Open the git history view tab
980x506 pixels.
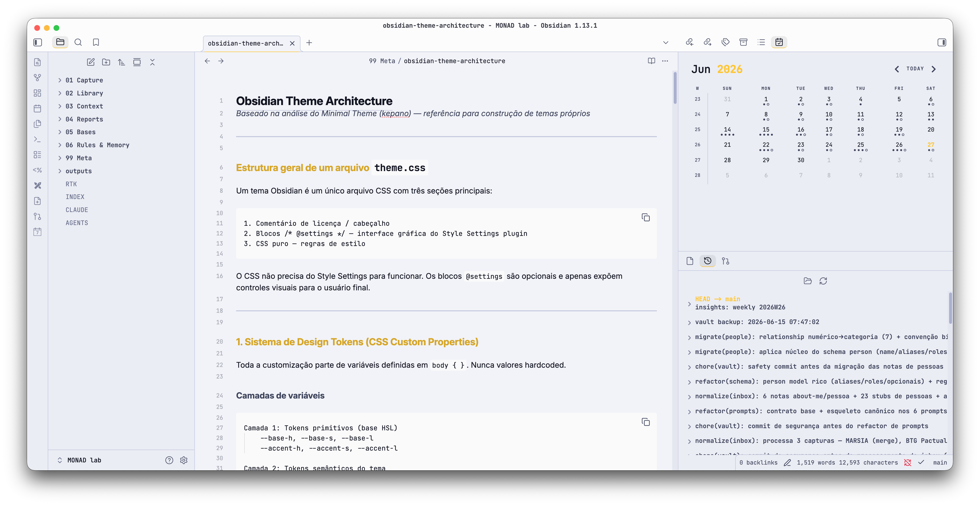point(708,261)
